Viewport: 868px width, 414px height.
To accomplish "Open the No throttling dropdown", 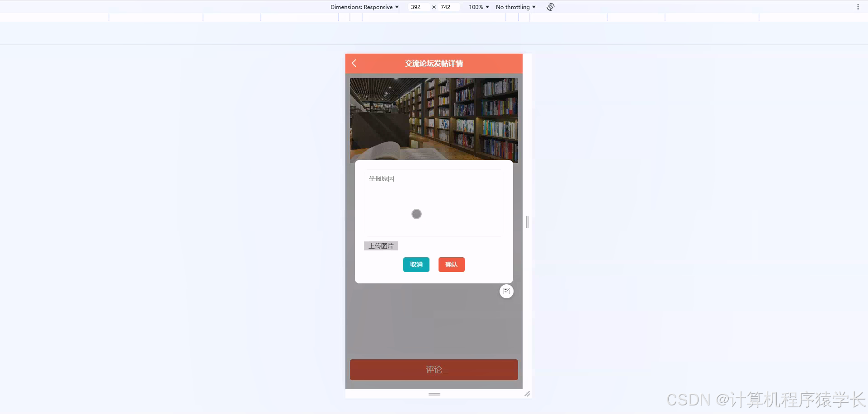I will [x=515, y=7].
